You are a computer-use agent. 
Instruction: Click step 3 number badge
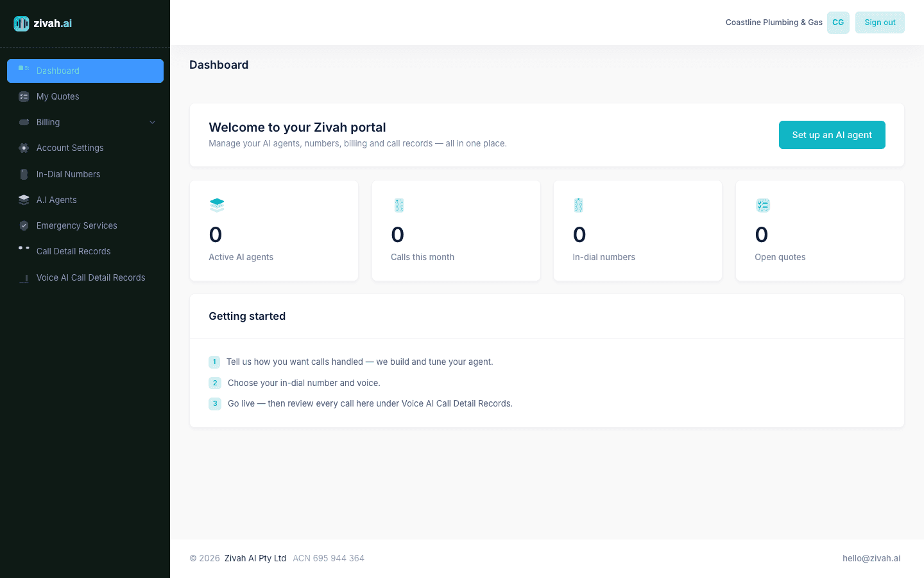215,404
